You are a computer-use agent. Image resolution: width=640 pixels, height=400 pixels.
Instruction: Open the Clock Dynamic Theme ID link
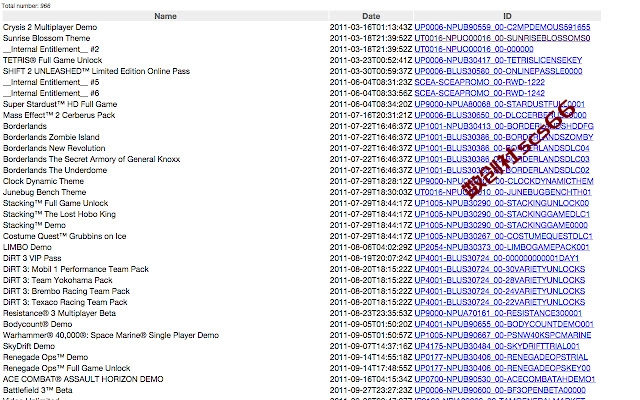pos(504,181)
